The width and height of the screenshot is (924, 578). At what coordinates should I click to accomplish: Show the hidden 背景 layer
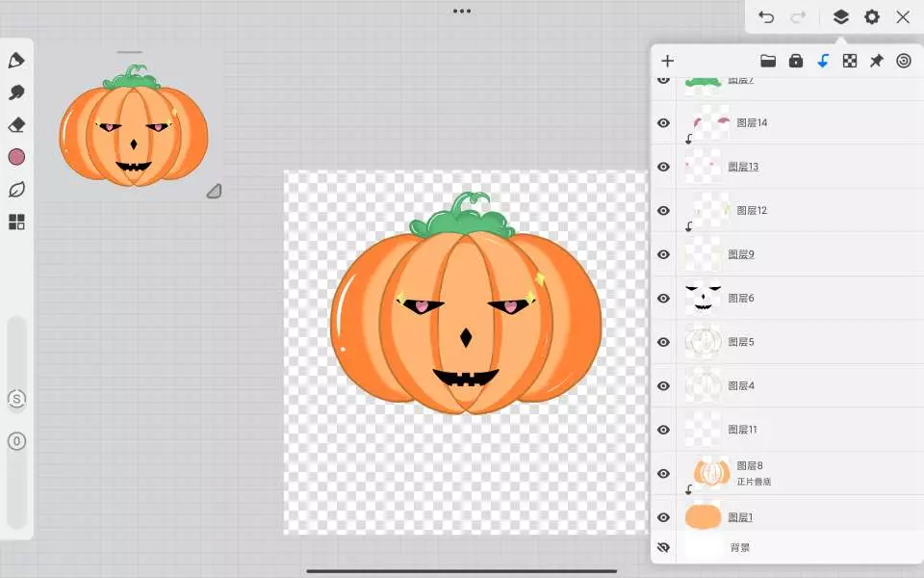click(x=663, y=547)
